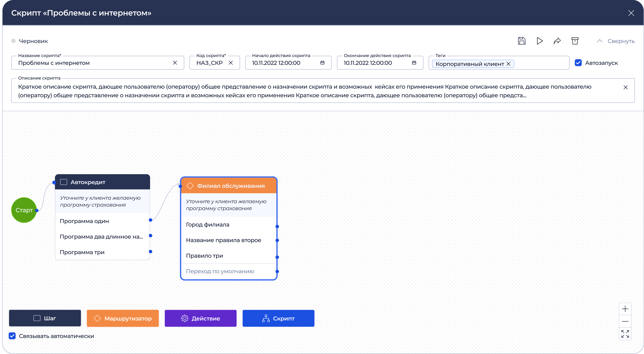Clear the Описание скрипта text

click(625, 87)
